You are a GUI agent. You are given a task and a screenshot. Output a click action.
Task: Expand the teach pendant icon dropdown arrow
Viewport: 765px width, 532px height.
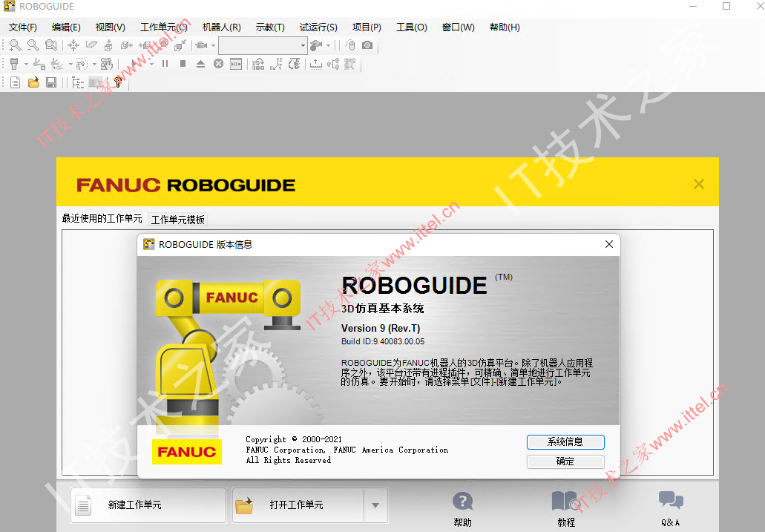pos(26,64)
